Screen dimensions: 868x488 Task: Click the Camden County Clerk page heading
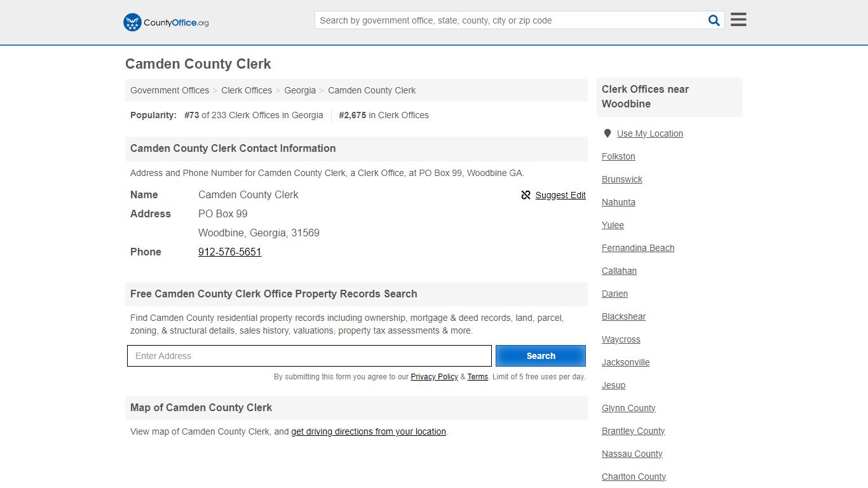(198, 64)
